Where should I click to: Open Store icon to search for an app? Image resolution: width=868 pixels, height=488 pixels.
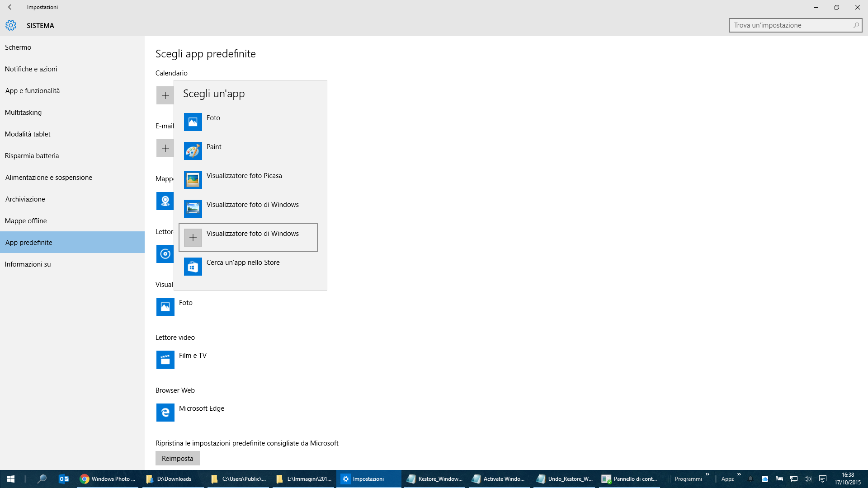(x=193, y=267)
